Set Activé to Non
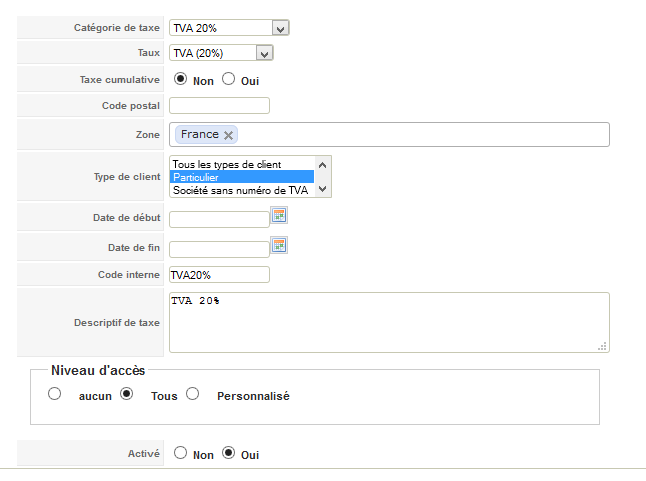646x481 pixels. (x=180, y=453)
